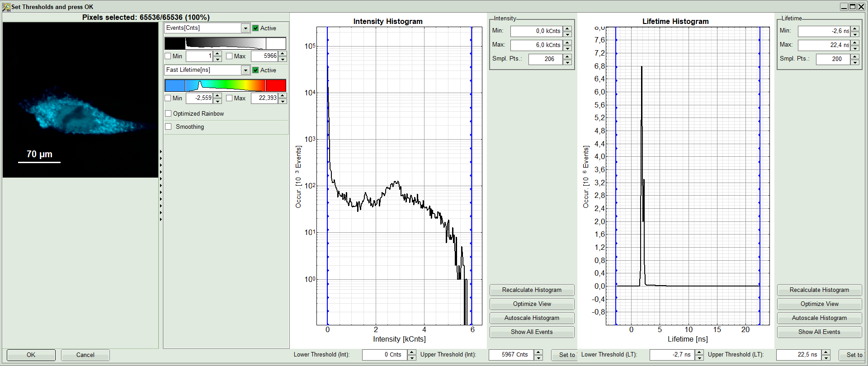Increase Upper Threshold (Int) spinner value
The width and height of the screenshot is (868, 366).
click(538, 352)
